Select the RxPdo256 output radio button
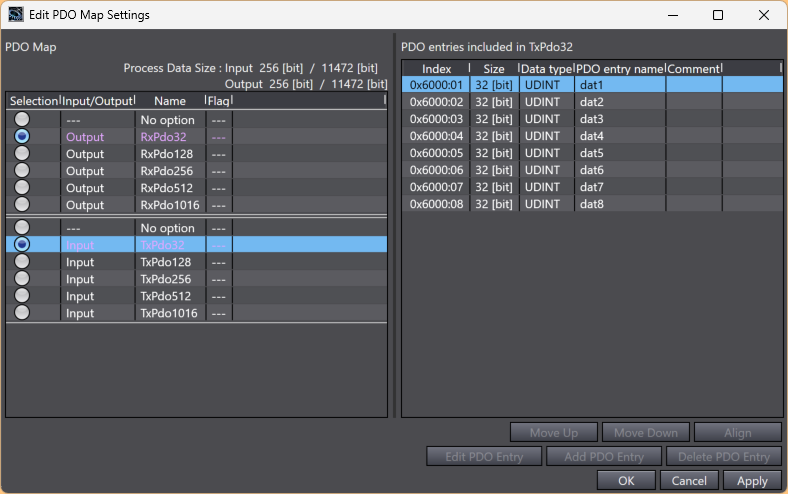The width and height of the screenshot is (788, 494). 22,171
